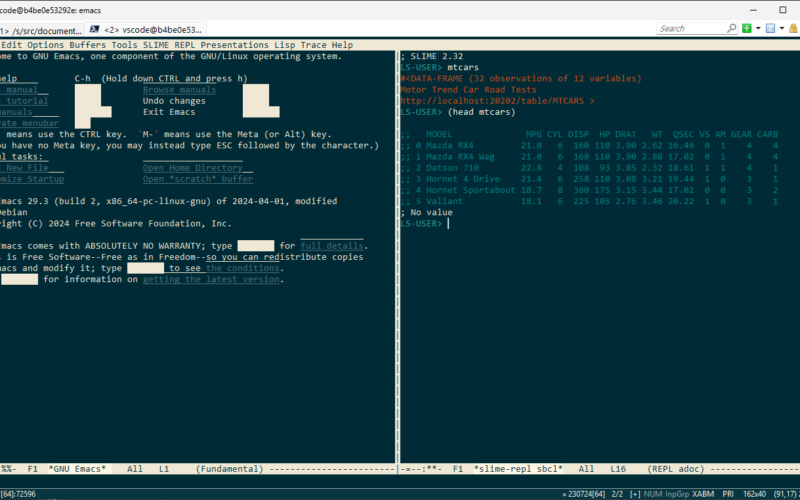Click the 'Browse manuals' link
This screenshot has width=800, height=500.
click(x=179, y=90)
